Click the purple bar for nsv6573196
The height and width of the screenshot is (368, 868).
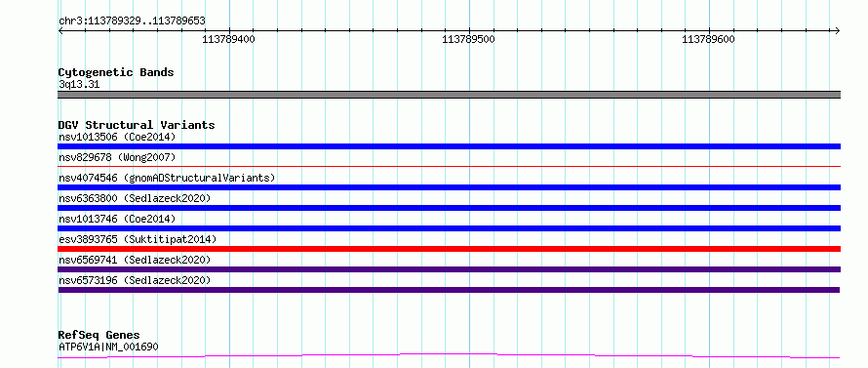pos(449,290)
